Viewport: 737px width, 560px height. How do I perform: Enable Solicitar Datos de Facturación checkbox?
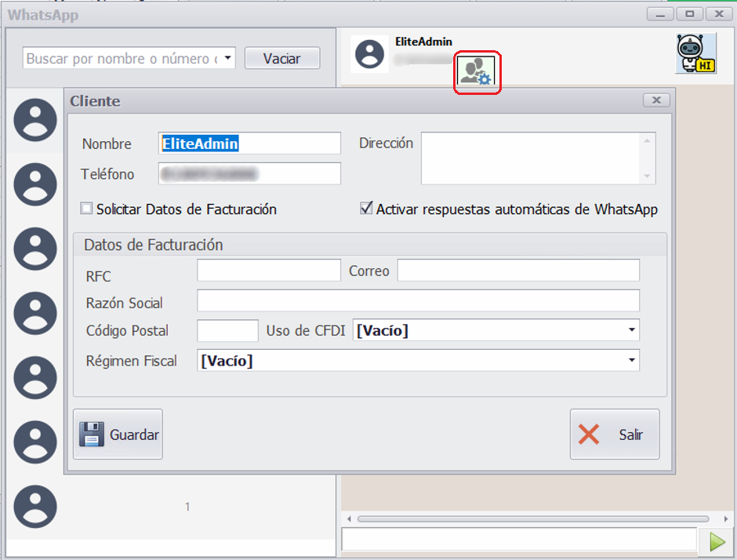pos(87,209)
